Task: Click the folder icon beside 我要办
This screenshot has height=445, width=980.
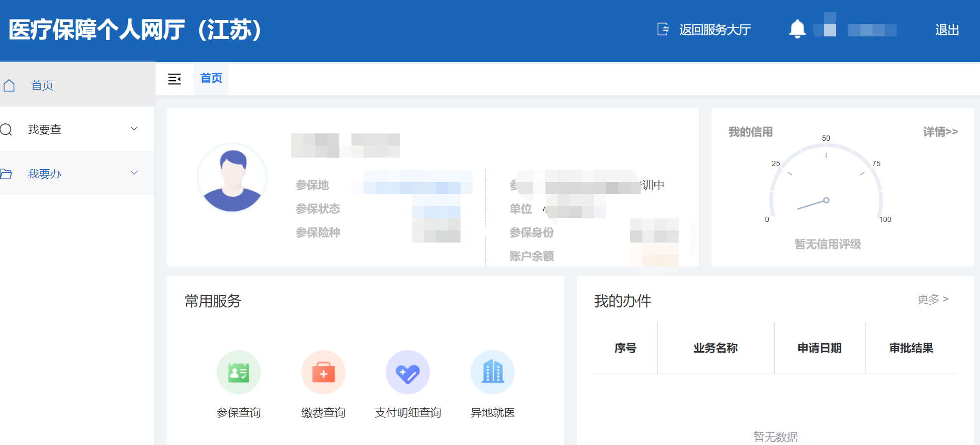Action: point(6,174)
